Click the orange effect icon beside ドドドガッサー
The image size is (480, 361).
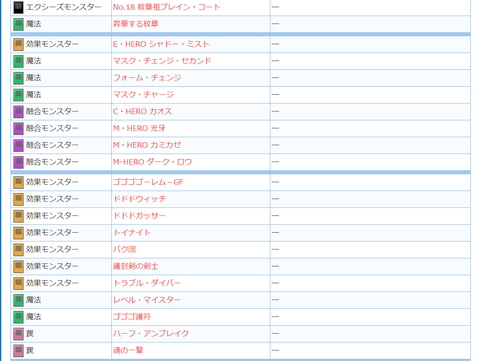(x=18, y=216)
